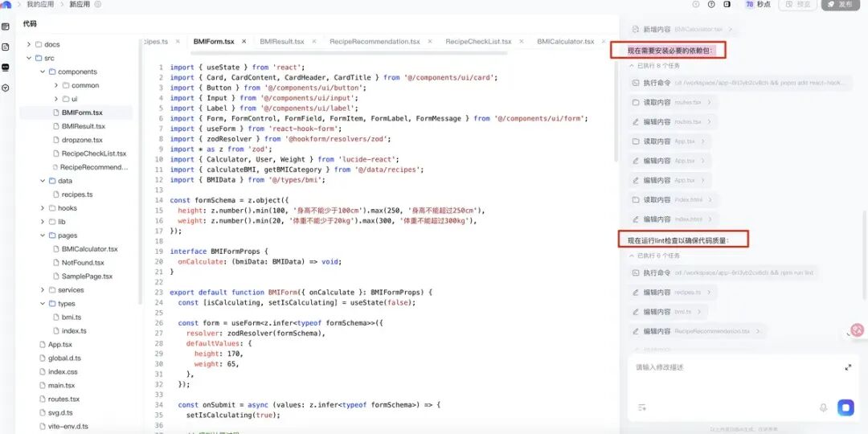The width and height of the screenshot is (868, 434).
Task: Close the RecipeRecommendation.tsx tab
Action: tap(430, 42)
